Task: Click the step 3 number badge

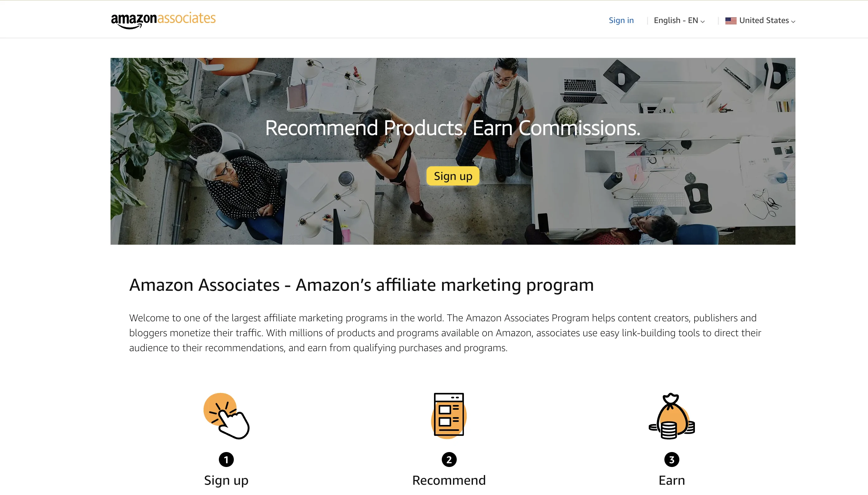Action: (x=672, y=460)
